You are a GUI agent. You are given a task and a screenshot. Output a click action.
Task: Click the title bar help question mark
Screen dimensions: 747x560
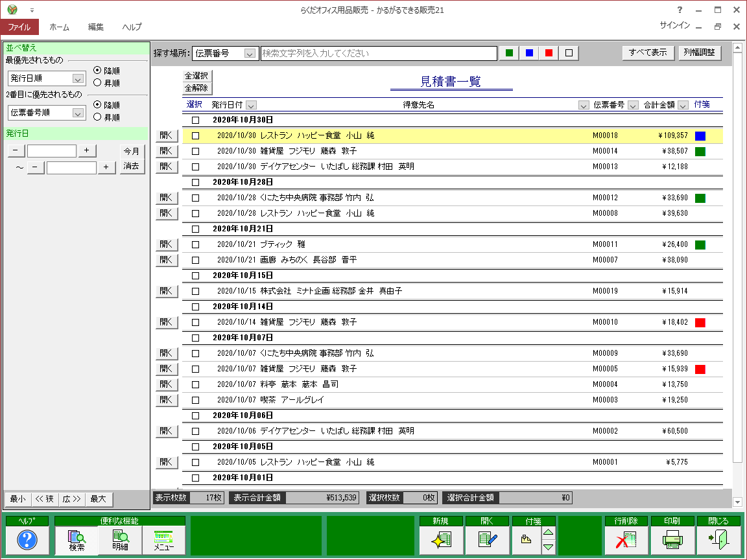[680, 10]
